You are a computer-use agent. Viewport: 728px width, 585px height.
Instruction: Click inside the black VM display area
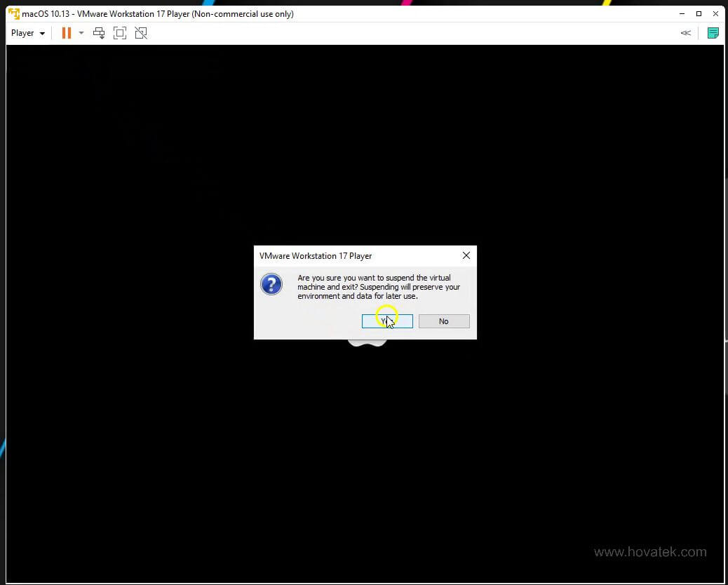click(x=175, y=456)
